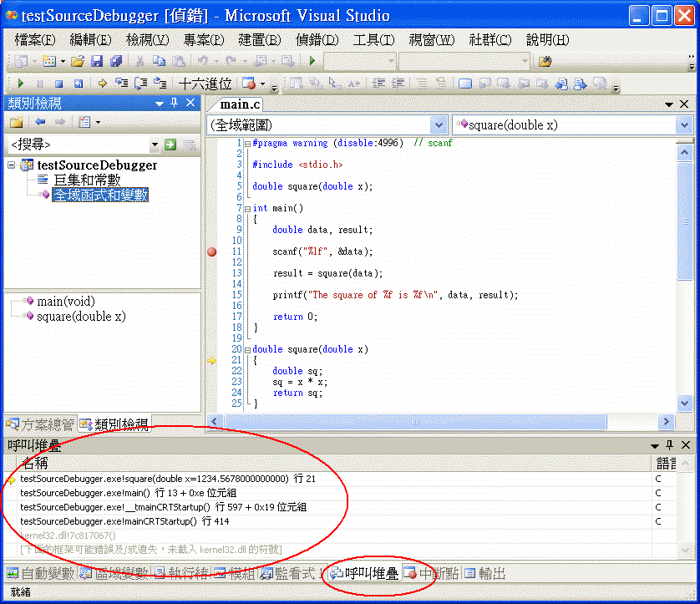Click the red breakpoint dot at line 11
The image size is (700, 604).
(x=212, y=251)
